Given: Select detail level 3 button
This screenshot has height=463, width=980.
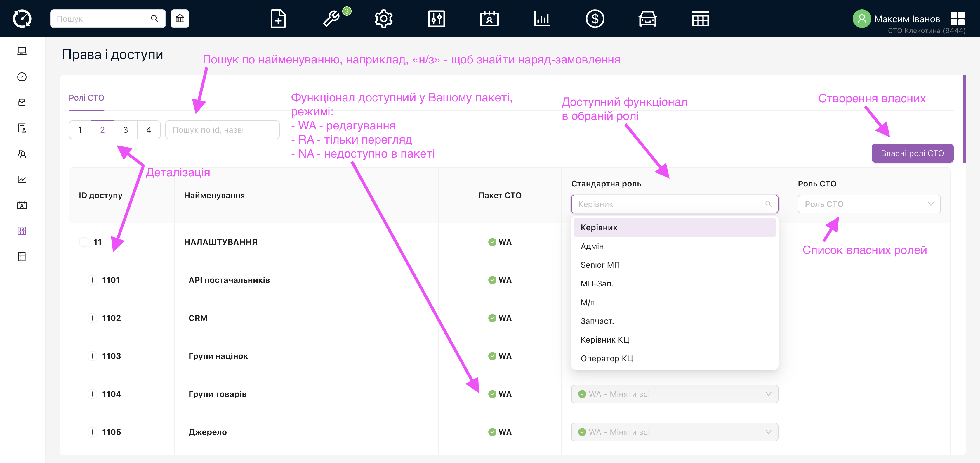Looking at the screenshot, I should tap(126, 130).
